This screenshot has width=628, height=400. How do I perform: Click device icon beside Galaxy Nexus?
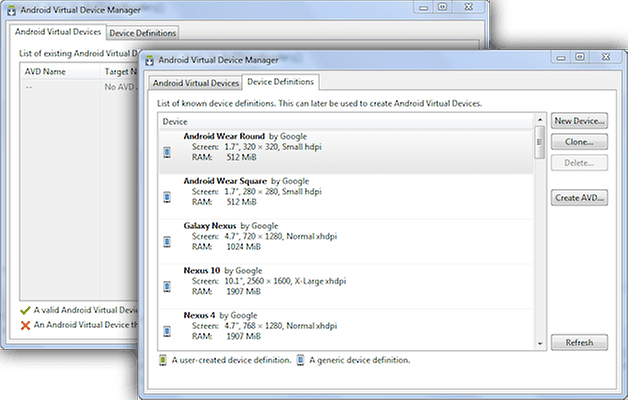pyautogui.click(x=167, y=242)
